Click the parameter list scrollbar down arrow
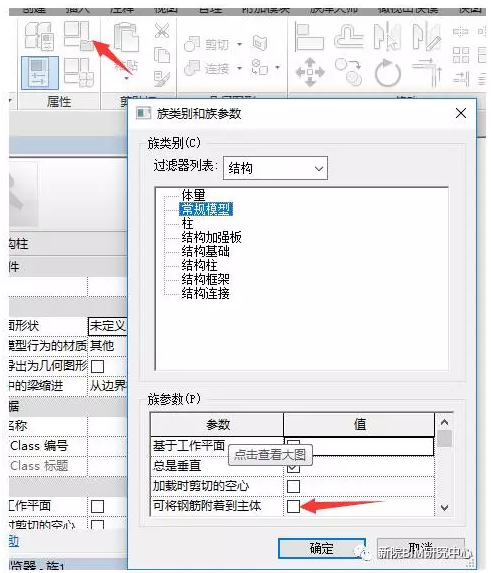 click(444, 508)
